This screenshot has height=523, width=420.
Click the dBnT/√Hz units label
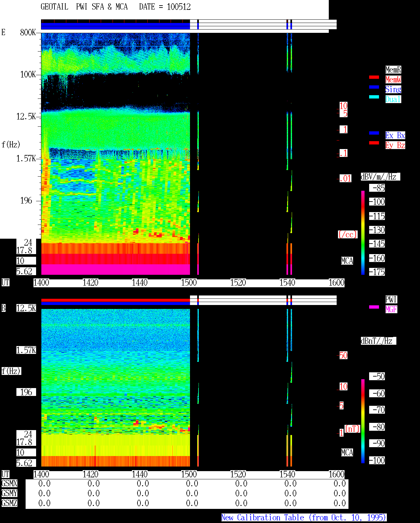(378, 341)
